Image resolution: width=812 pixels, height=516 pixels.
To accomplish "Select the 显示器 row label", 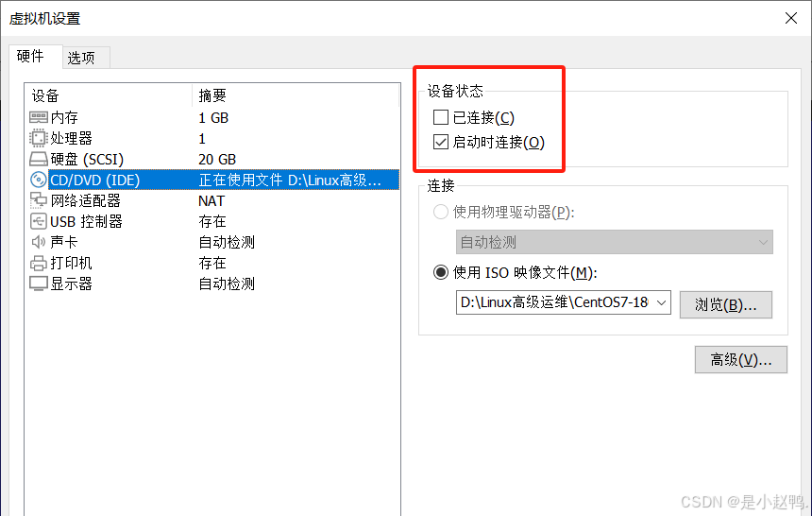I will tap(71, 284).
